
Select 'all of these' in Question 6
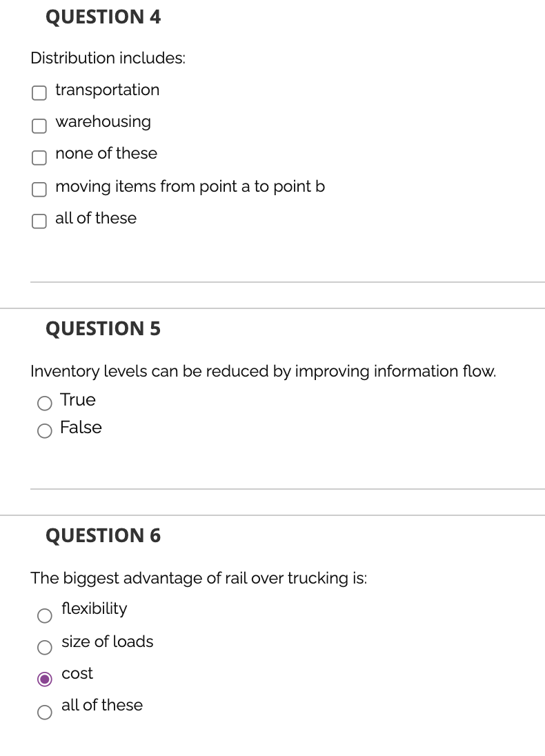coord(44,712)
